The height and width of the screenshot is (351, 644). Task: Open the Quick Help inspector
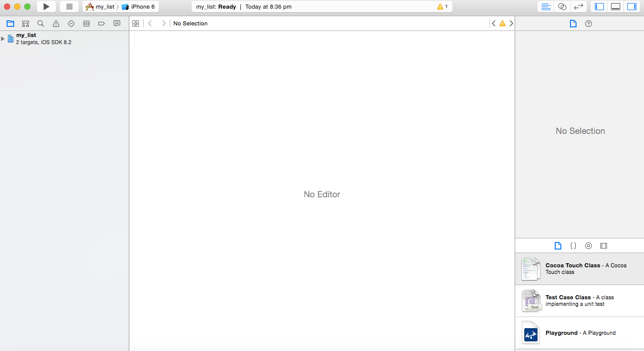point(588,23)
